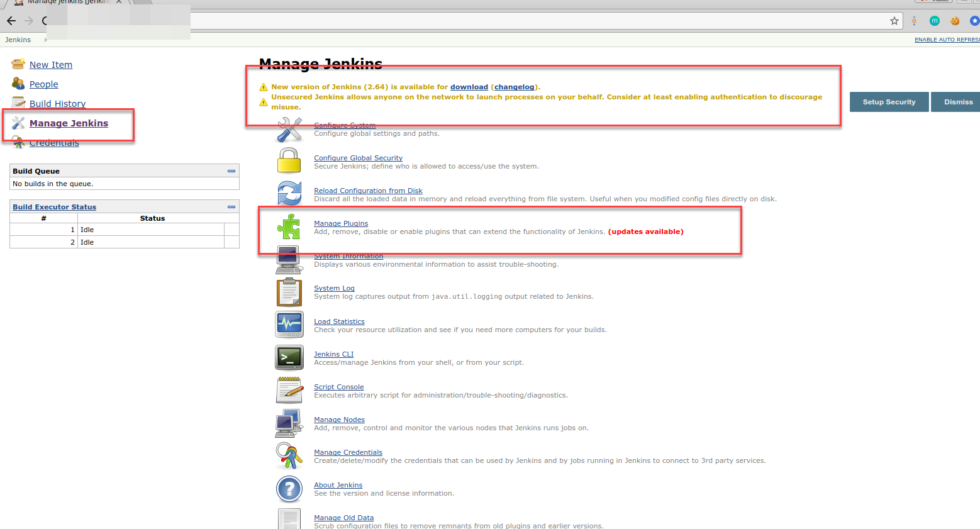
Task: Open the Manage Nodes link
Action: pos(339,420)
